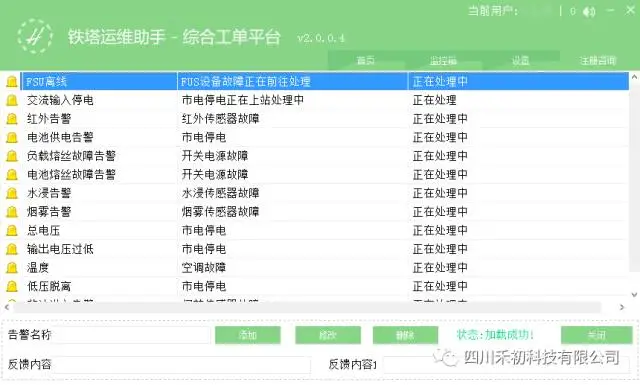
Task: Select the 负载熔丝故障告警 cell
Action: (71, 156)
